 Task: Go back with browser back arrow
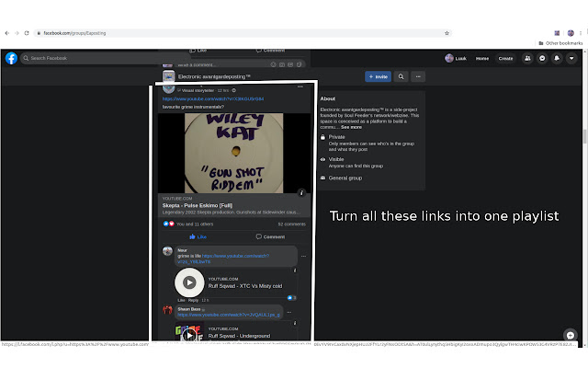(6, 33)
